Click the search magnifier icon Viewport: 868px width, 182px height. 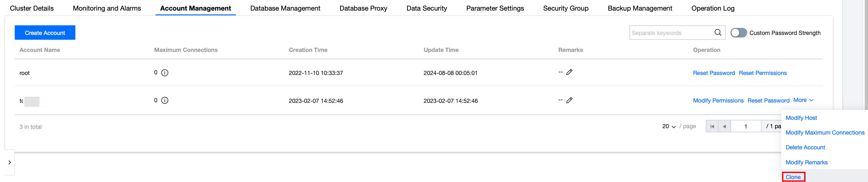point(718,32)
